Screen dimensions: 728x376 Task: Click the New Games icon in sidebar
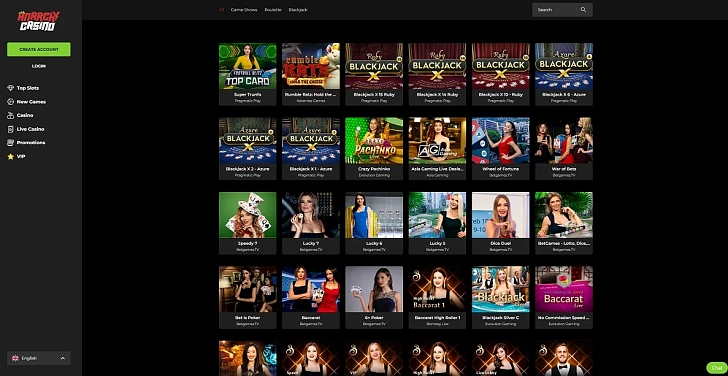[x=11, y=102]
